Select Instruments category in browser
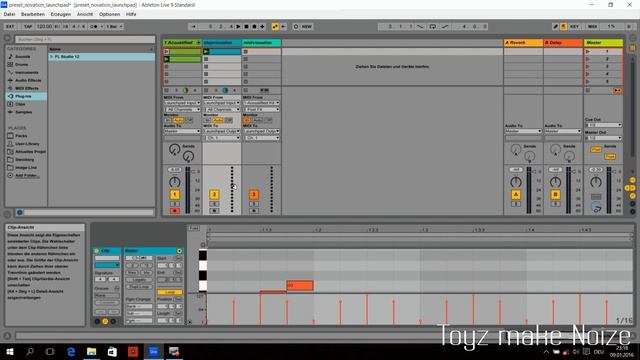640x360 pixels. coord(27,72)
